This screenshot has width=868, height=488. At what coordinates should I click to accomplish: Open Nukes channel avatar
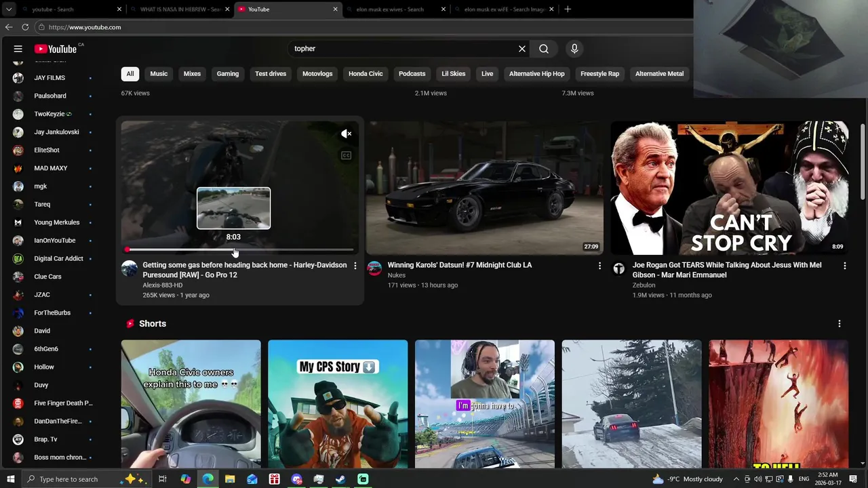(x=374, y=268)
